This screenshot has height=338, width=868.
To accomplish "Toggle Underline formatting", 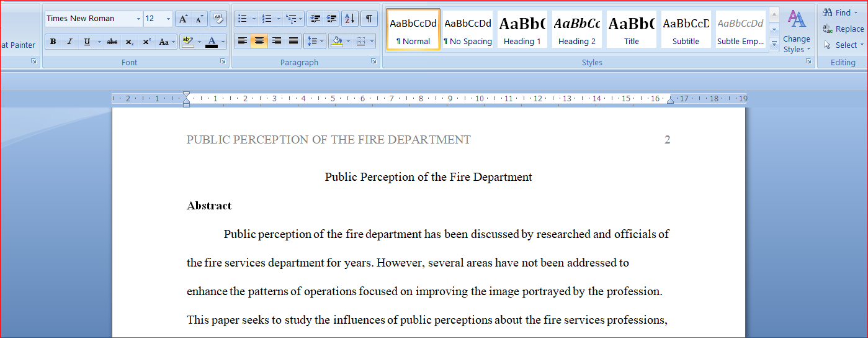I will [x=86, y=42].
